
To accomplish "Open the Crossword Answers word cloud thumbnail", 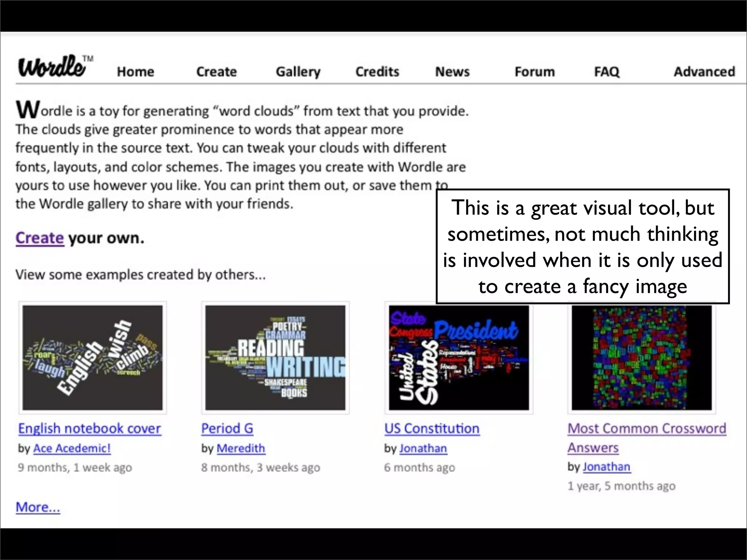I will point(642,358).
